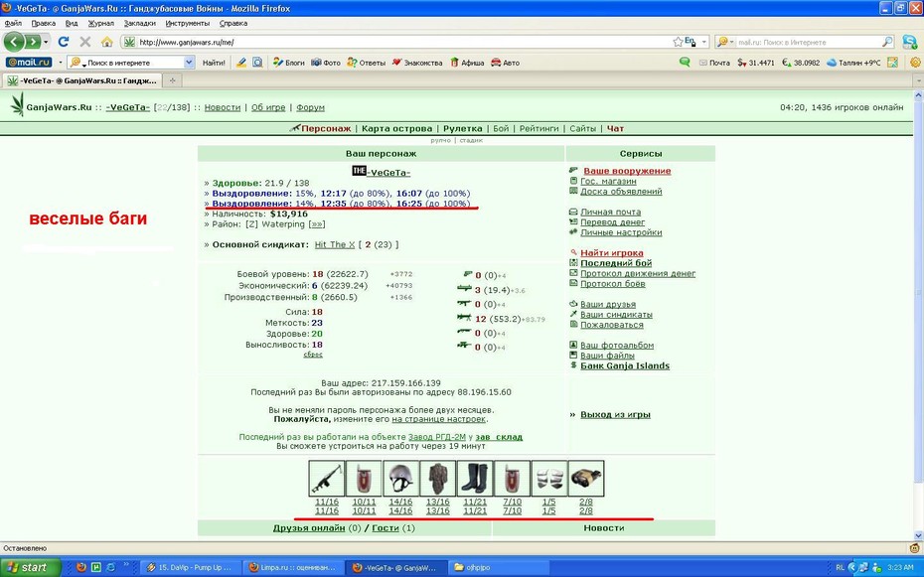Click the Windows start button
Screen dimensions: 924x577
tap(30, 568)
